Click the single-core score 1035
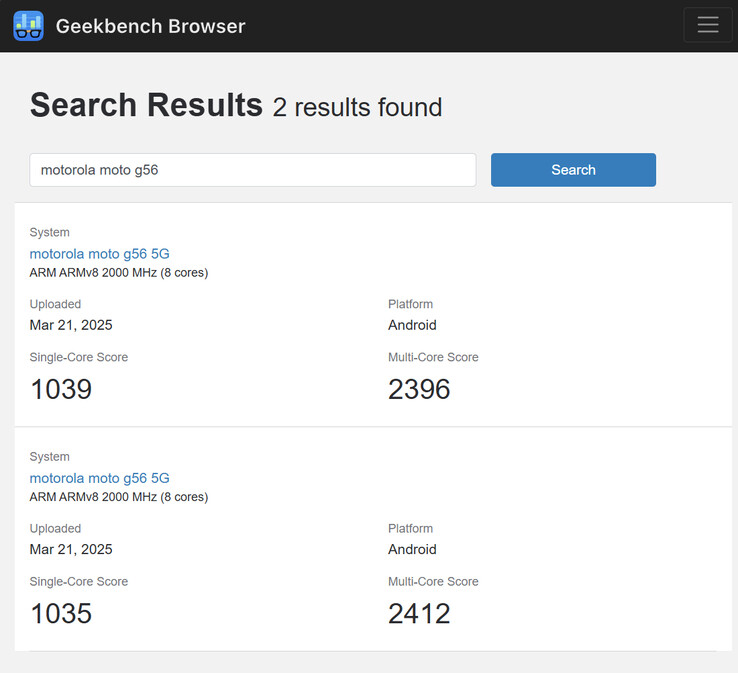The height and width of the screenshot is (673, 738). 61,613
